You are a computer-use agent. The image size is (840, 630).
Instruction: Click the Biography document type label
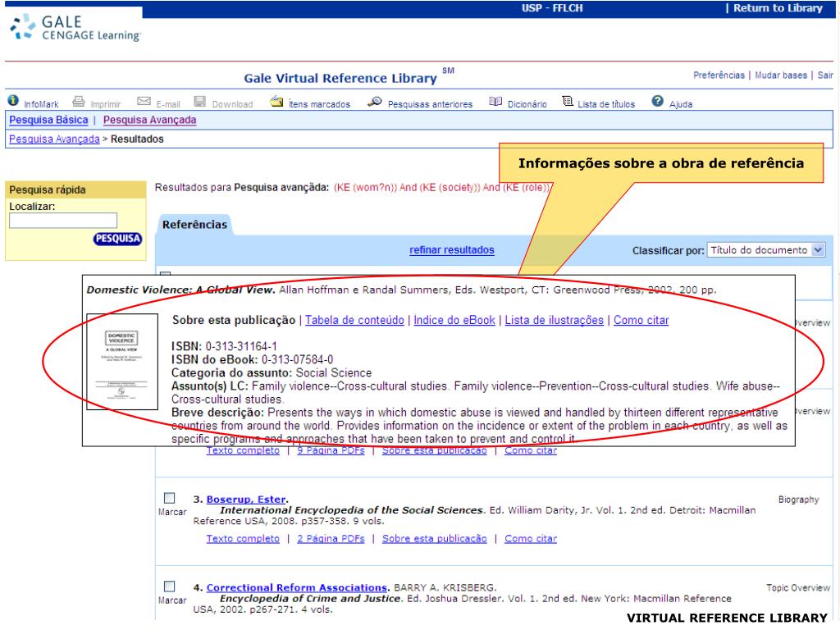point(799,500)
